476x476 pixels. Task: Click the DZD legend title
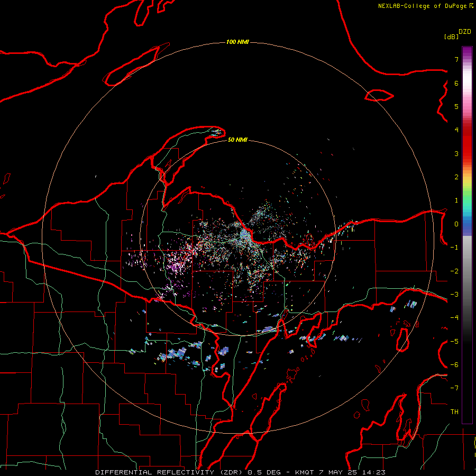[465, 32]
